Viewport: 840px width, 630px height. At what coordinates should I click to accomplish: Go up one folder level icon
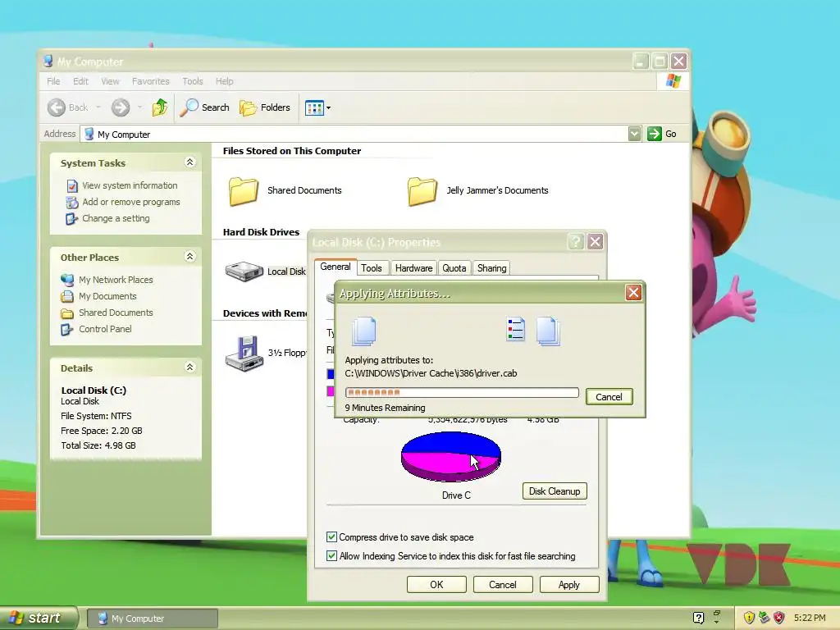tap(160, 107)
